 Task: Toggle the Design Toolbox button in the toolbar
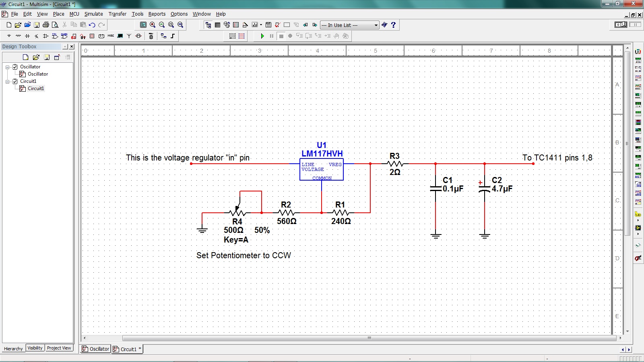click(208, 25)
